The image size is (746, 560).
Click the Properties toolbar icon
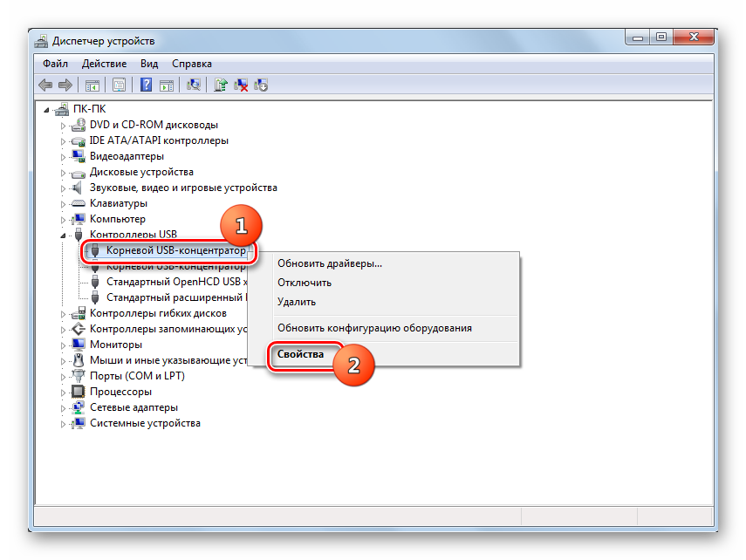tap(119, 85)
